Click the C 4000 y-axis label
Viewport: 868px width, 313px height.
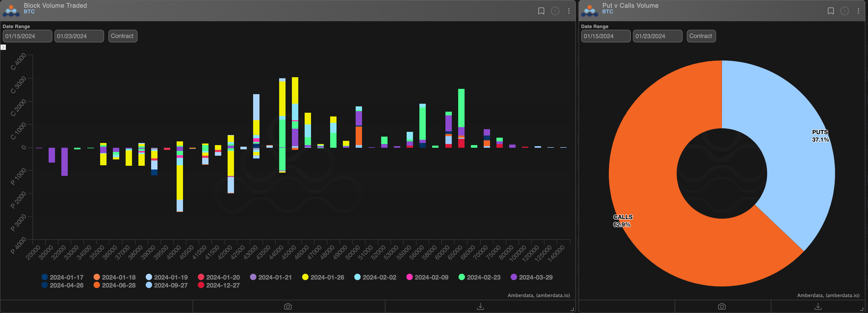click(18, 62)
